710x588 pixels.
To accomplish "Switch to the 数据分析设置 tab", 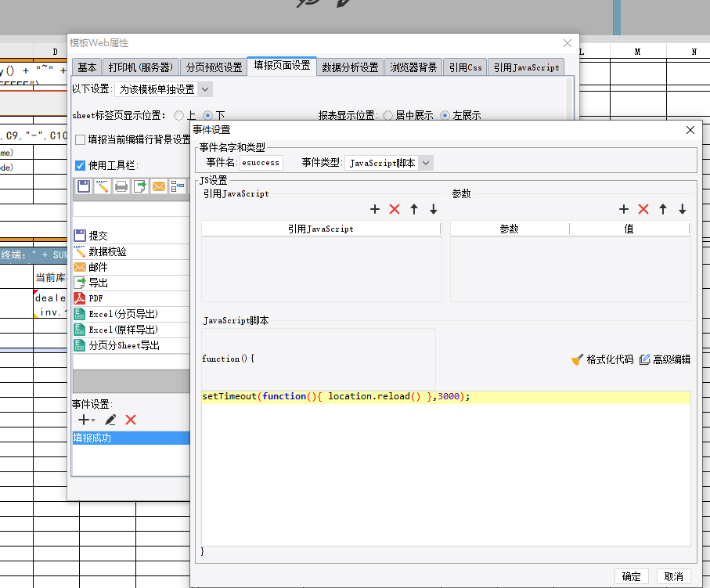I will point(350,67).
